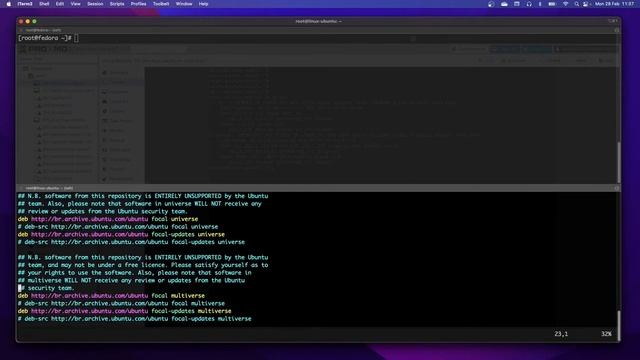Click the '# deb-src' line ending 'focal multiverse'
The height and width of the screenshot is (360, 640).
point(121,304)
